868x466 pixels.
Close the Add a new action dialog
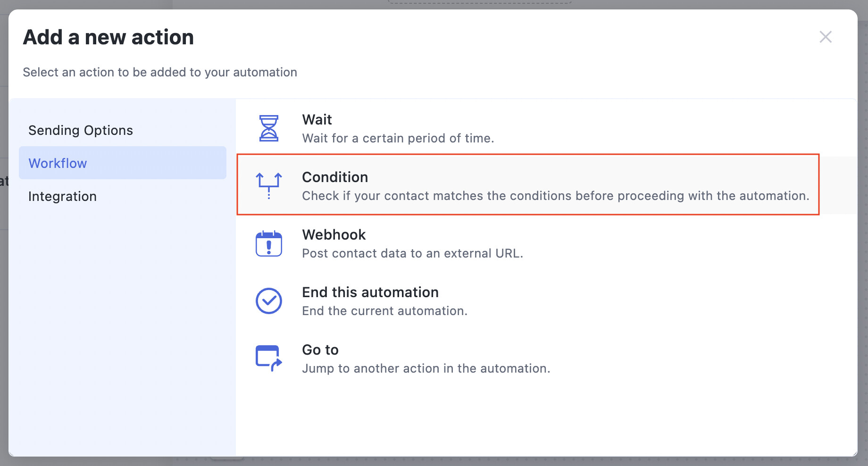(826, 37)
